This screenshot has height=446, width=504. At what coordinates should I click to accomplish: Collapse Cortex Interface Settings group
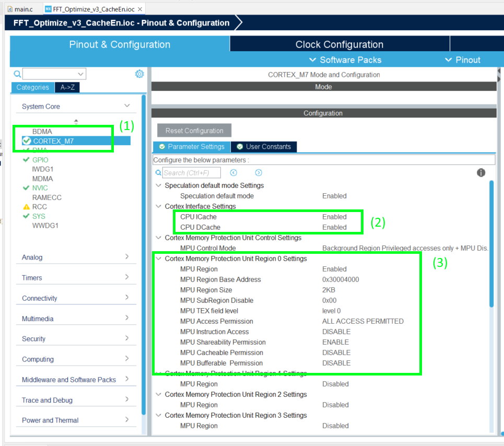tap(158, 206)
